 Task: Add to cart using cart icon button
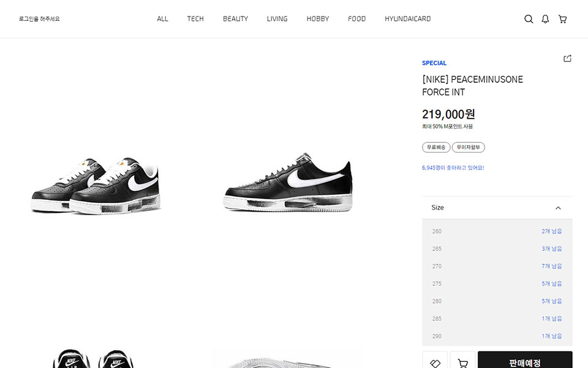coord(462,362)
